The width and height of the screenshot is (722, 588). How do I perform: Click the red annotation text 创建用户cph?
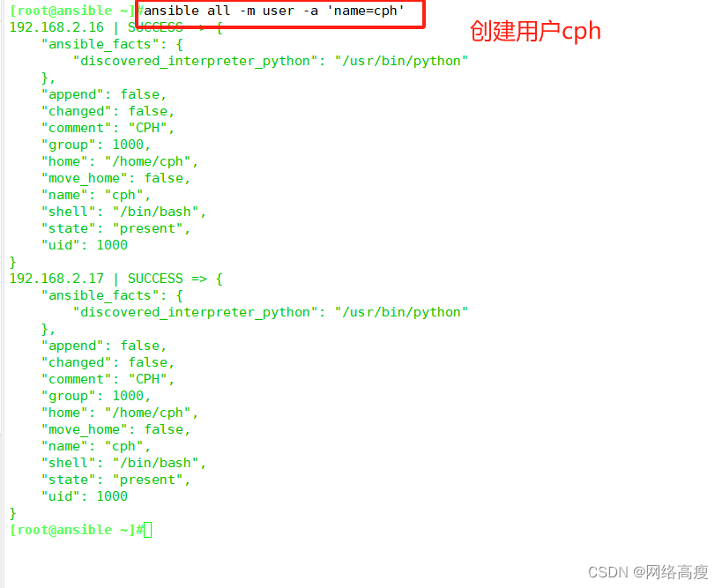click(535, 32)
